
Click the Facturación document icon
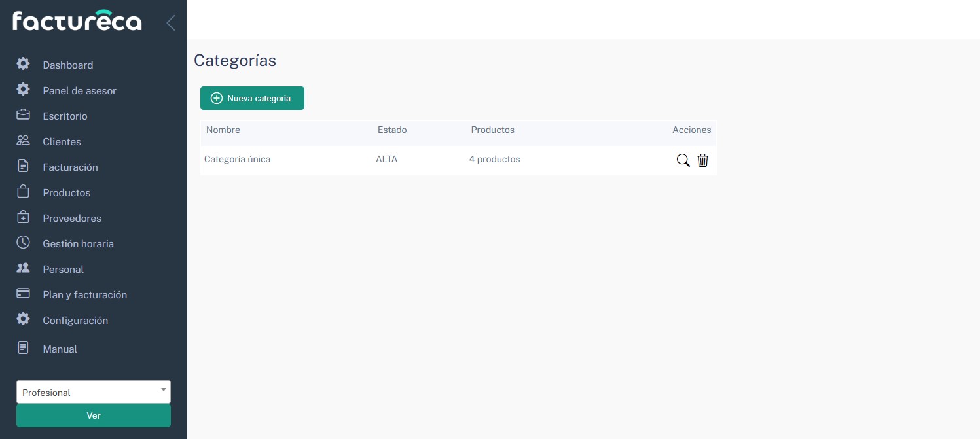[23, 166]
